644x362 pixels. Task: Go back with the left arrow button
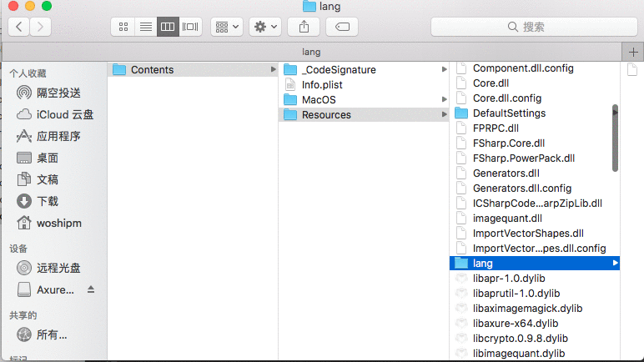point(19,28)
